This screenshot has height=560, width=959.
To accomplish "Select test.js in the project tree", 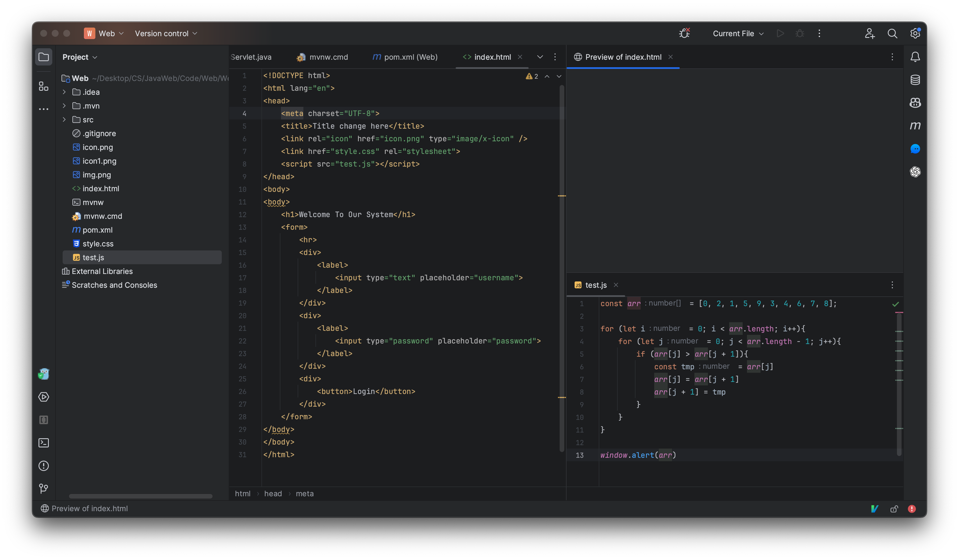I will tap(94, 257).
